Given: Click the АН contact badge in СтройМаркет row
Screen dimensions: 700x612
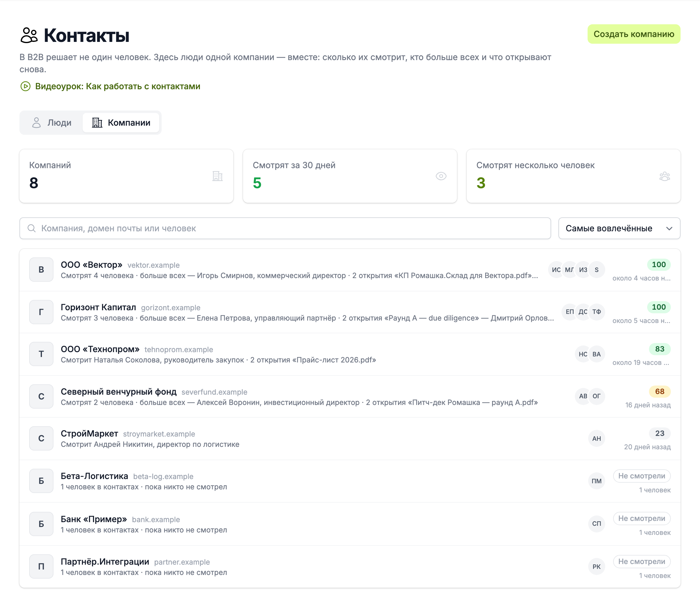Looking at the screenshot, I should (x=596, y=438).
